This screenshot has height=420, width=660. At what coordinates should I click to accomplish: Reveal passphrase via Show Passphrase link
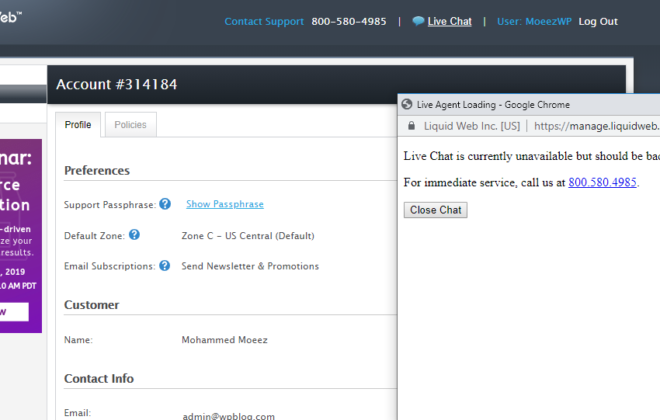225,204
